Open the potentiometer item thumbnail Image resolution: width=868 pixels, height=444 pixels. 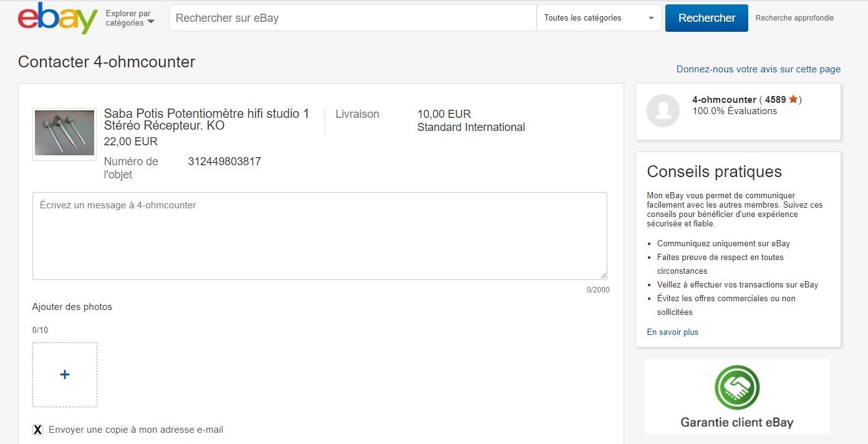click(64, 133)
